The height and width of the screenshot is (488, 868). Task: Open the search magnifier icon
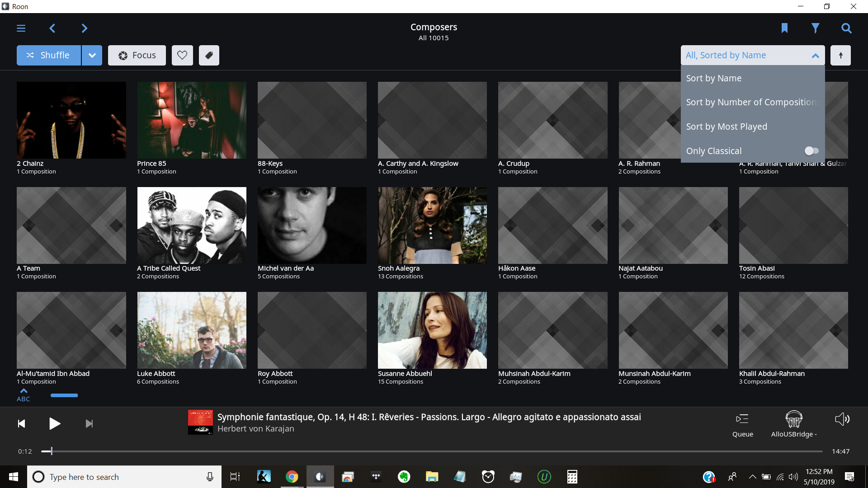(846, 28)
